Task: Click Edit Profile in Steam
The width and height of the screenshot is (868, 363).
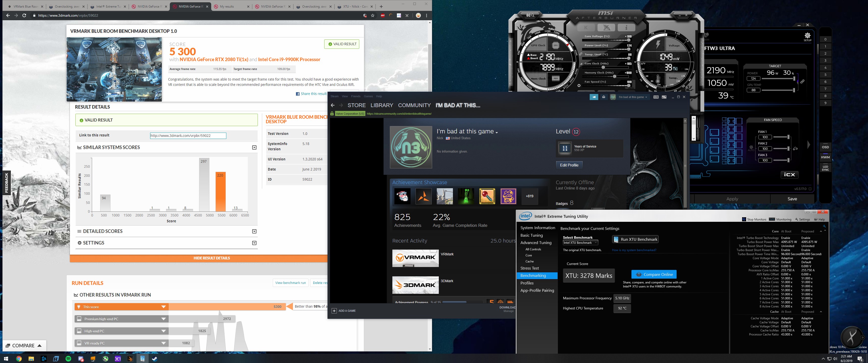Action: coord(569,165)
